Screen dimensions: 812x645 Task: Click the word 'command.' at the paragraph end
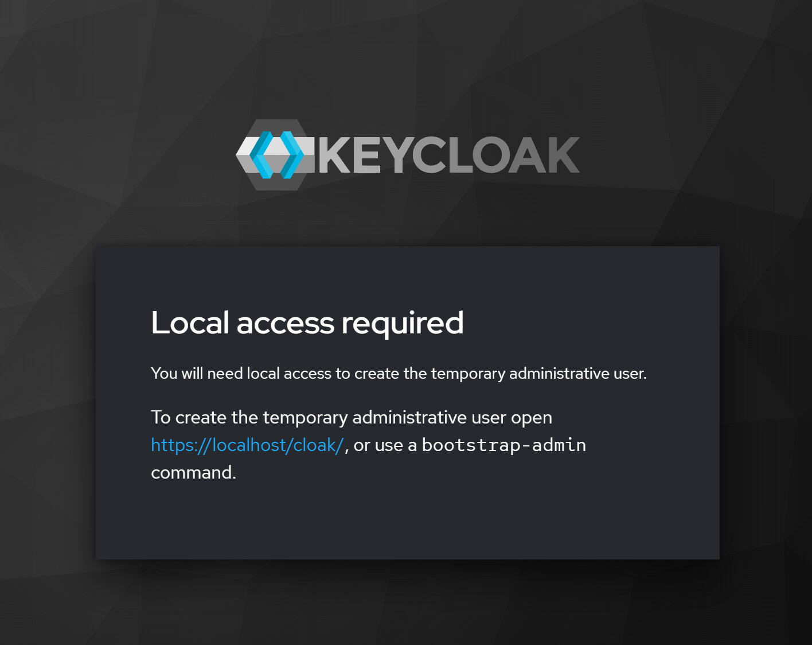193,473
